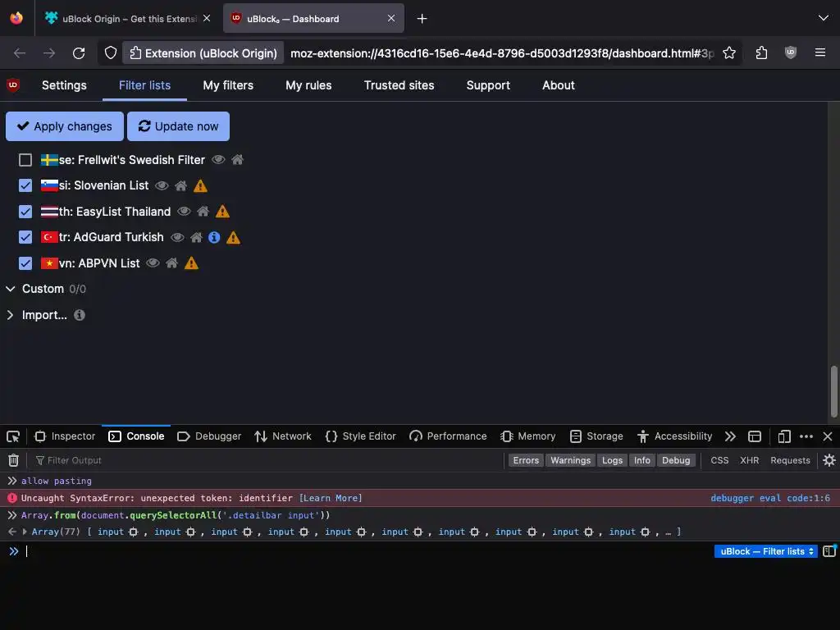Click eye icon next to ABPVN List
Viewport: 840px width, 630px height.
tap(153, 263)
